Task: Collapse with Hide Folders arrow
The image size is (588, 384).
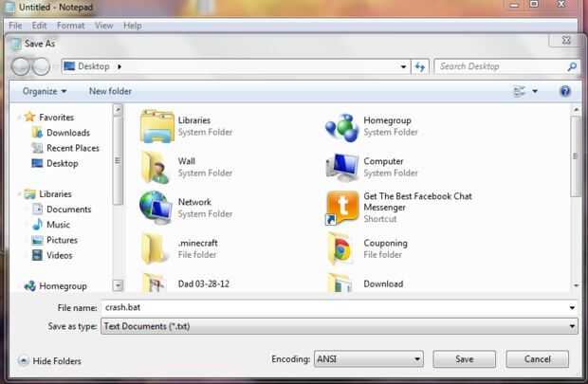Action: 24,360
